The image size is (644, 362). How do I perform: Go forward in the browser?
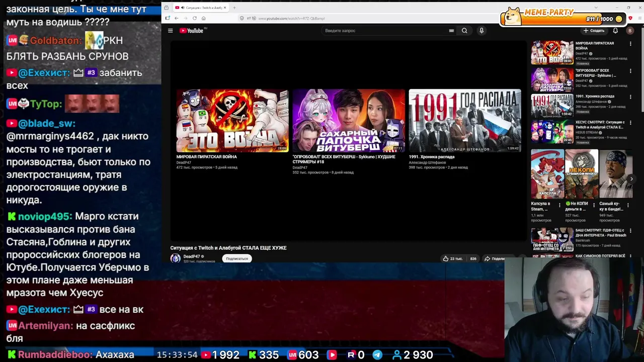185,18
